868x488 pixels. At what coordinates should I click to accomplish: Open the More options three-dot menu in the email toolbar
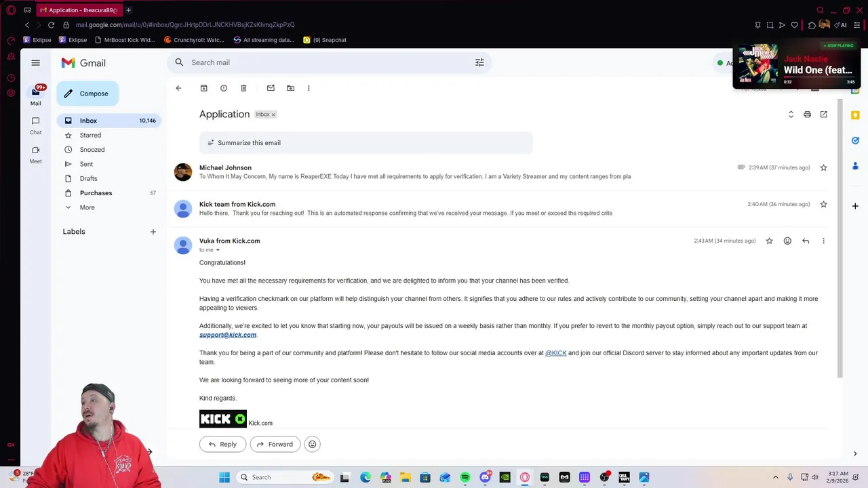click(x=309, y=88)
